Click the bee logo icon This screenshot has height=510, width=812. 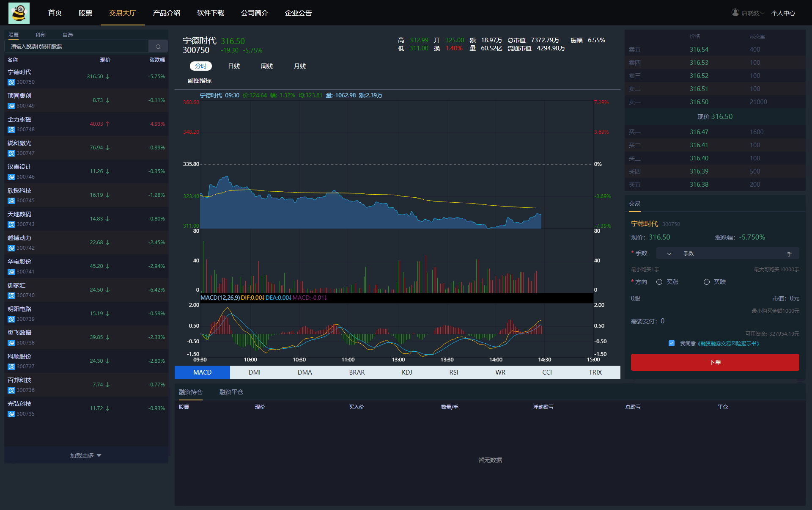click(19, 13)
